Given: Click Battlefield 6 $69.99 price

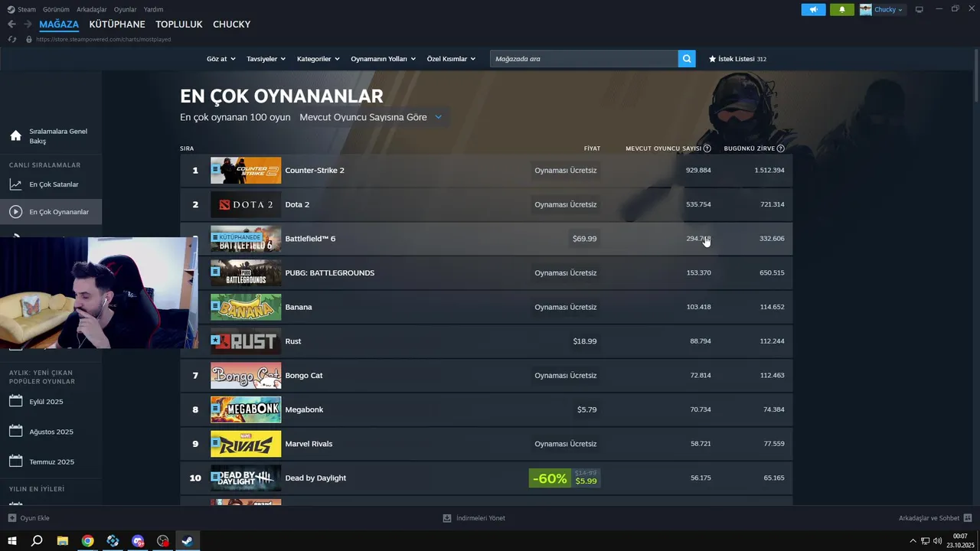Looking at the screenshot, I should (x=585, y=239).
